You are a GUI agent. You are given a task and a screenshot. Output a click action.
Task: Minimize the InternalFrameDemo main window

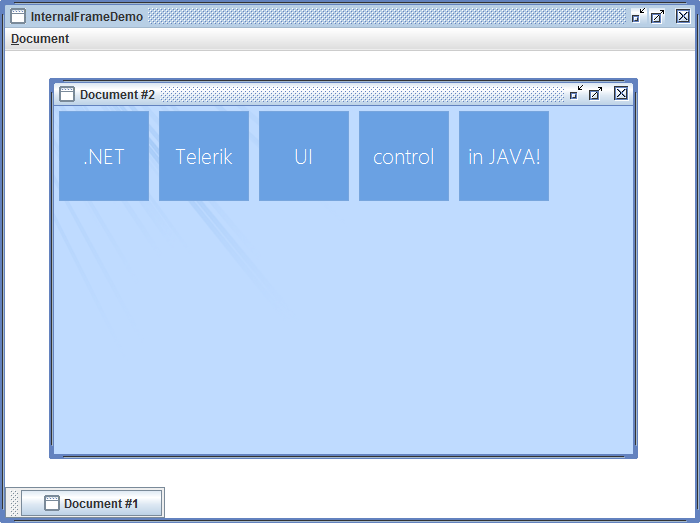coord(638,16)
